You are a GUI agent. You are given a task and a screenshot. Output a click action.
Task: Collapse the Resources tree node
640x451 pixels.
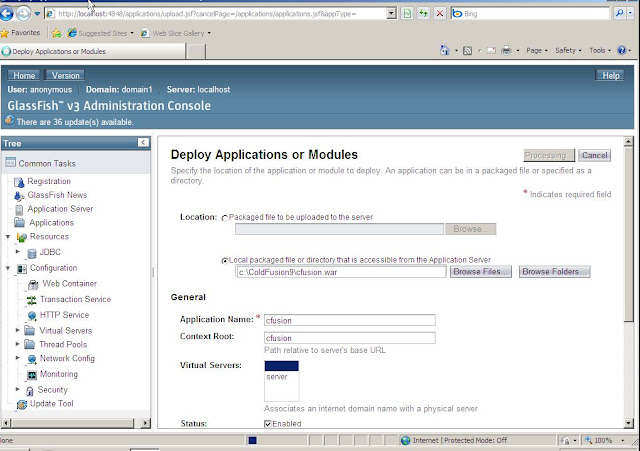click(x=8, y=237)
